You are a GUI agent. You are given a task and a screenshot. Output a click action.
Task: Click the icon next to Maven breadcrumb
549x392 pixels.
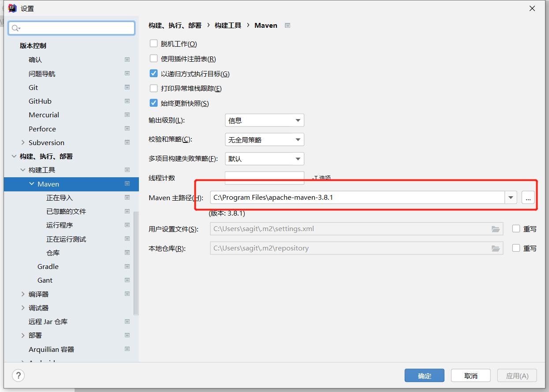[288, 26]
